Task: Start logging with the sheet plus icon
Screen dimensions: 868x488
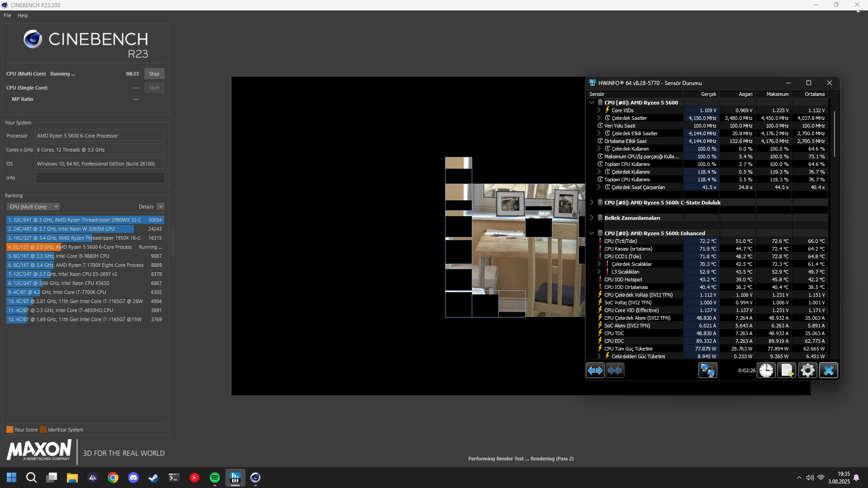Action: coord(787,370)
